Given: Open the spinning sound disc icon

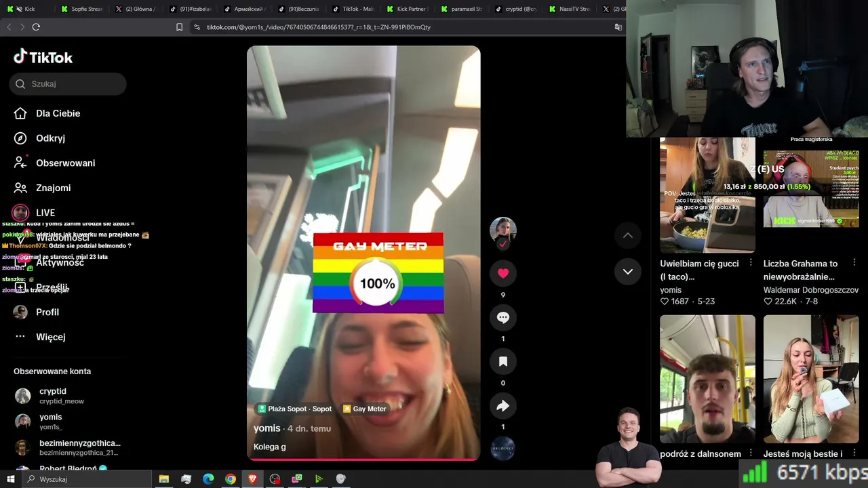Looking at the screenshot, I should (x=502, y=449).
